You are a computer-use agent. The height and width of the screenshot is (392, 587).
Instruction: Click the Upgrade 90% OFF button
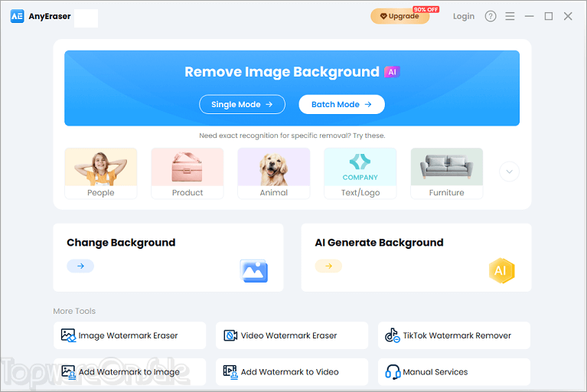400,16
